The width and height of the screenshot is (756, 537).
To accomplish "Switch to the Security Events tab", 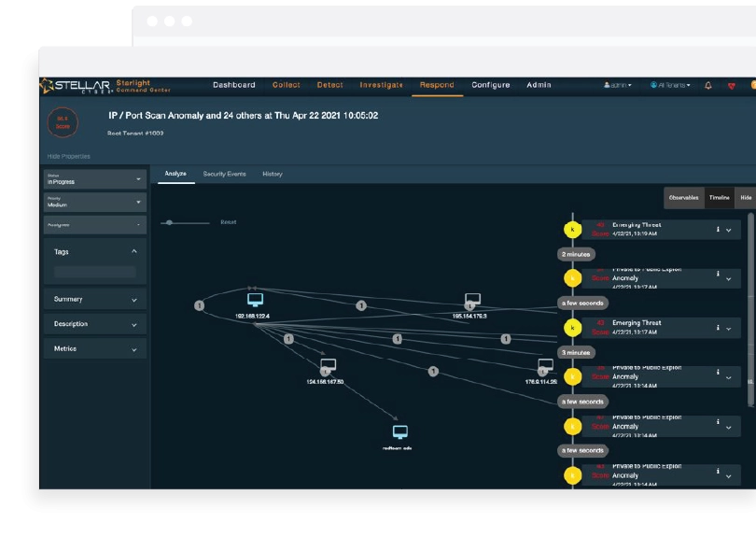I will click(x=224, y=174).
